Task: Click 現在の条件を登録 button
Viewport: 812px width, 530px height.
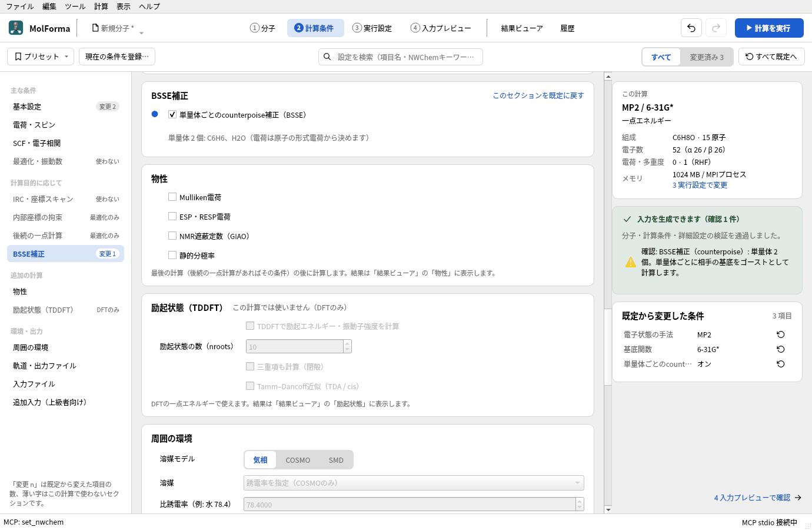Action: (x=117, y=57)
